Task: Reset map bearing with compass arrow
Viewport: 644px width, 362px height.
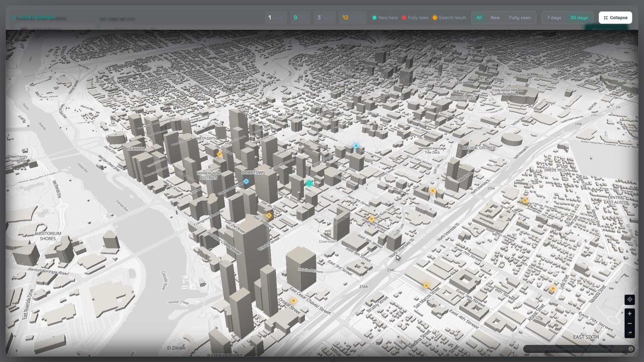Action: click(630, 333)
